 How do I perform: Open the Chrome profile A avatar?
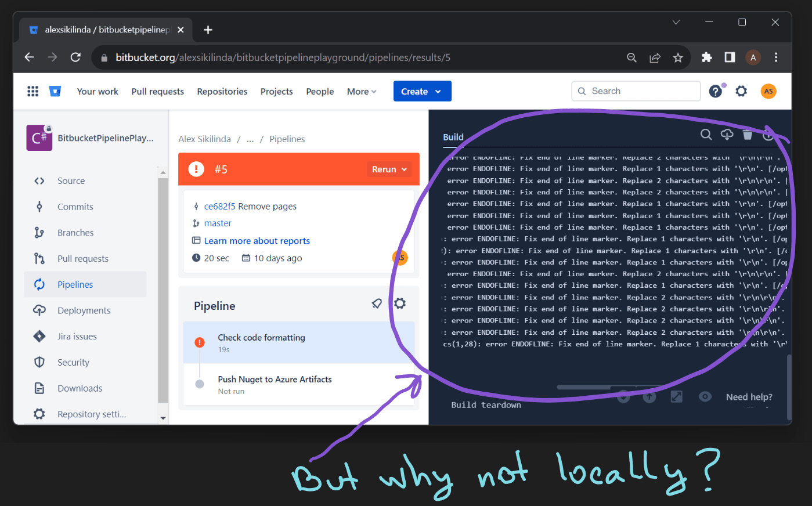tap(753, 57)
